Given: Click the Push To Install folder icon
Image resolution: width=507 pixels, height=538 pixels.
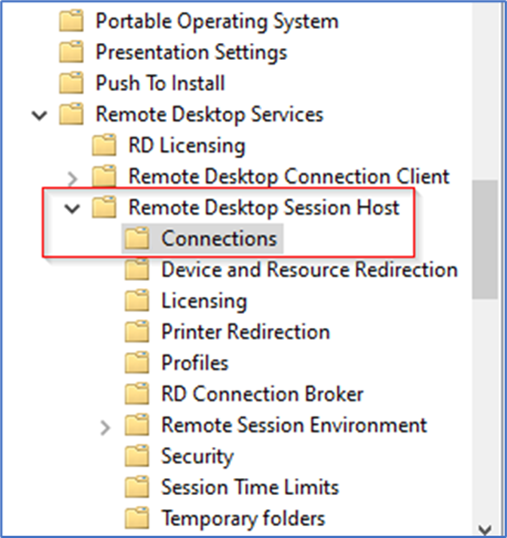Looking at the screenshot, I should pos(71,83).
